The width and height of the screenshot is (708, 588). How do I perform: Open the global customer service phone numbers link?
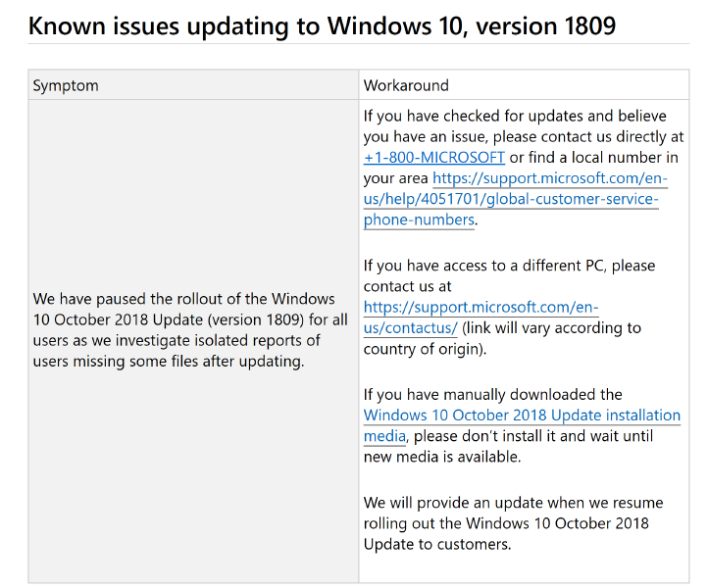pyautogui.click(x=515, y=199)
